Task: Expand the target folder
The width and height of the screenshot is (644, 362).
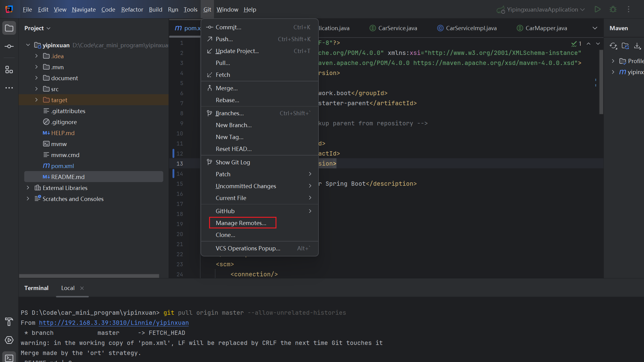Action: coord(36,100)
